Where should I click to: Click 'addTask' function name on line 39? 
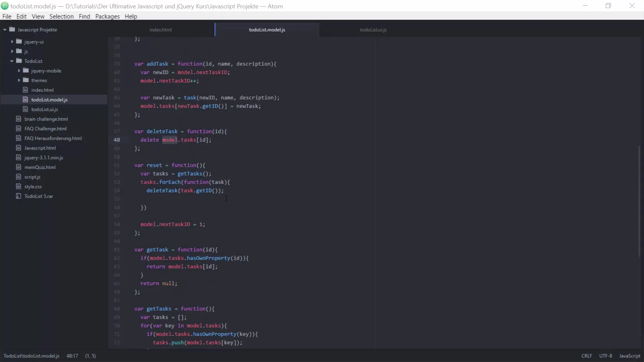[157, 64]
